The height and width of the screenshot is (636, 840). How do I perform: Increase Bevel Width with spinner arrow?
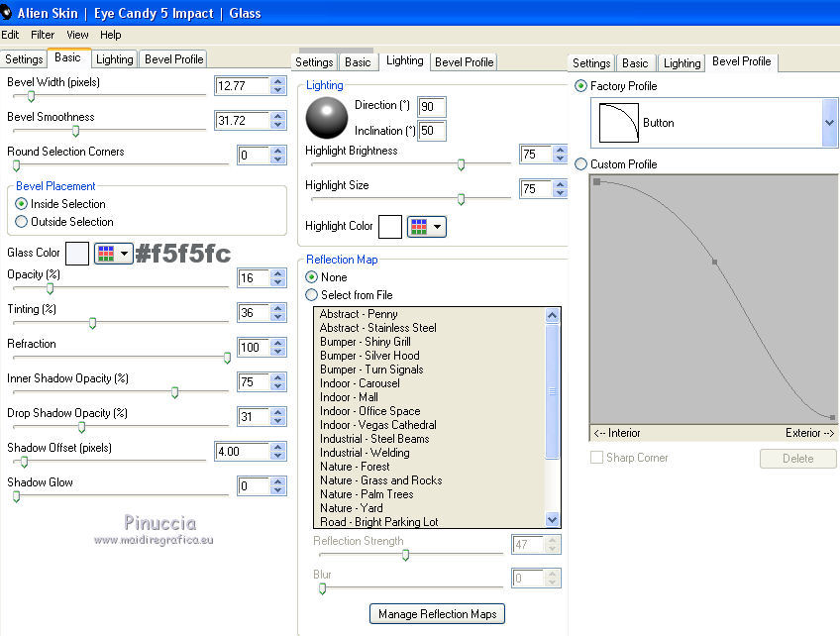[278, 81]
